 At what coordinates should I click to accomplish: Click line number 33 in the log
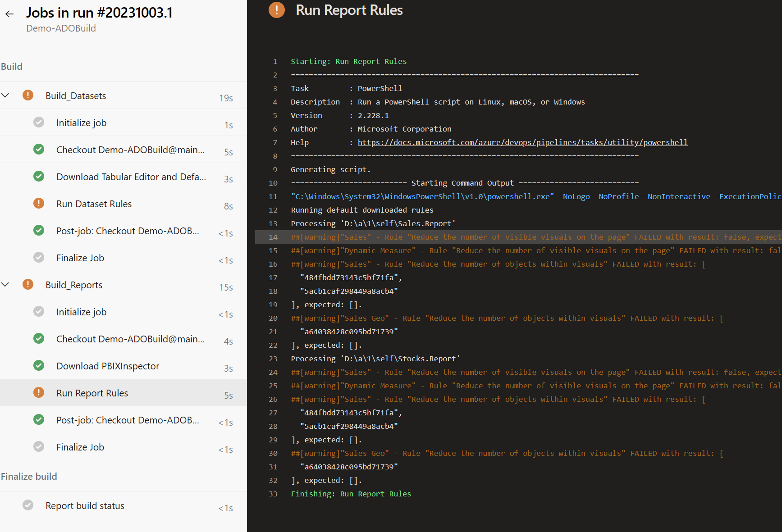point(273,494)
